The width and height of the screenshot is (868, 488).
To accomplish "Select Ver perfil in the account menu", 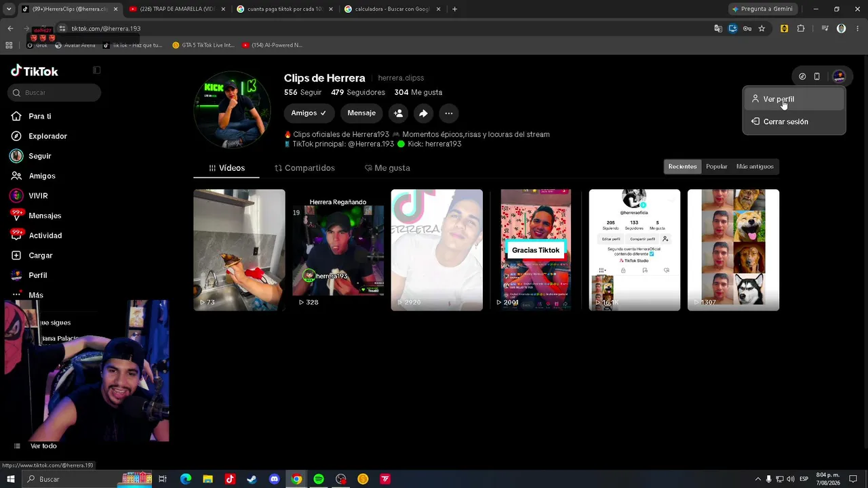I will (x=794, y=99).
